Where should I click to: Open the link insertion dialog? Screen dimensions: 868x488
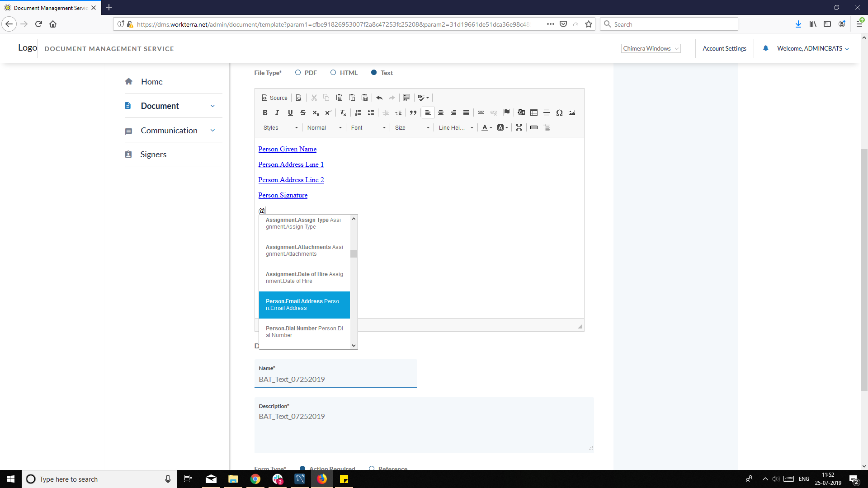pos(481,113)
